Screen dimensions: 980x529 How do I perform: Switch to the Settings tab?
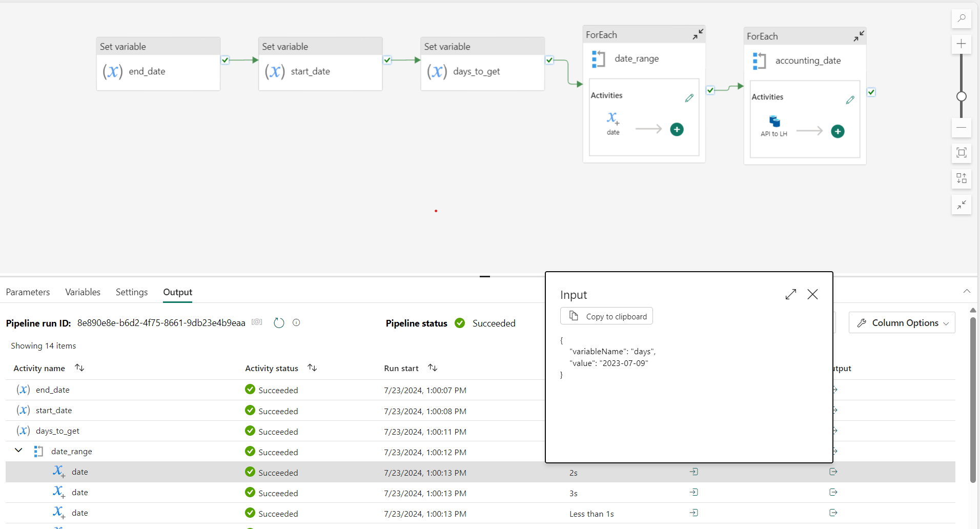[132, 292]
